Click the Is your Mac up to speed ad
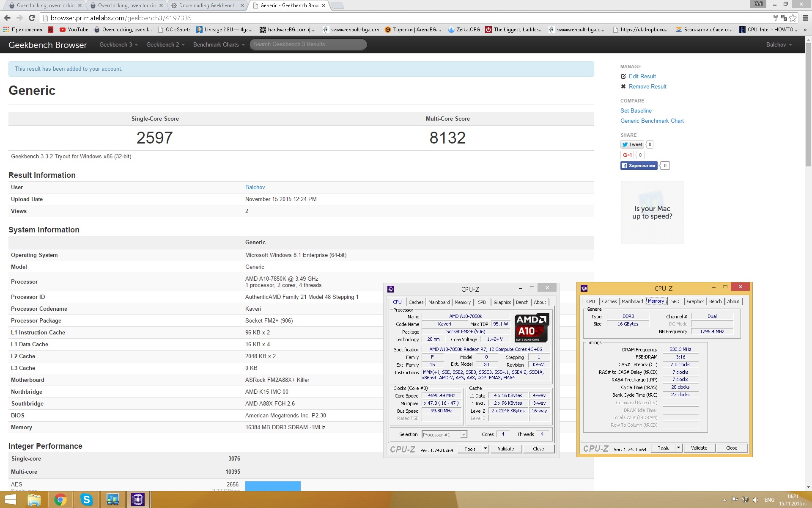 (652, 213)
